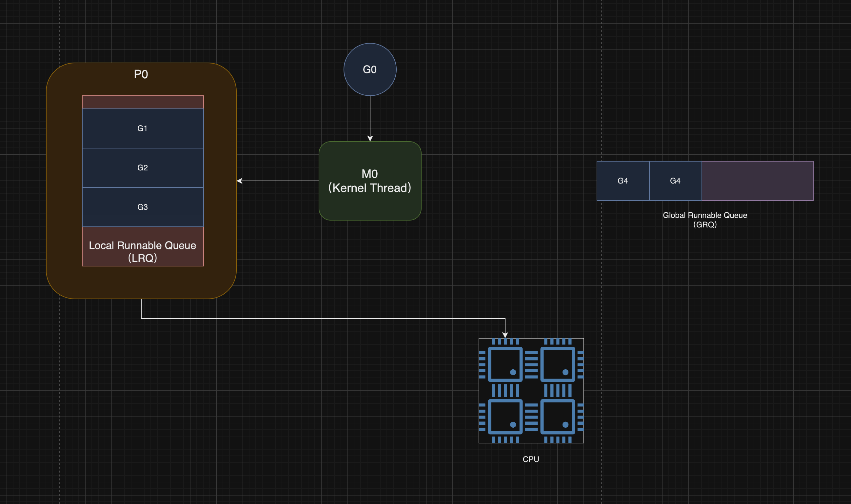Select the first G4 cell in GRQ
The height and width of the screenshot is (504, 851).
(x=623, y=181)
